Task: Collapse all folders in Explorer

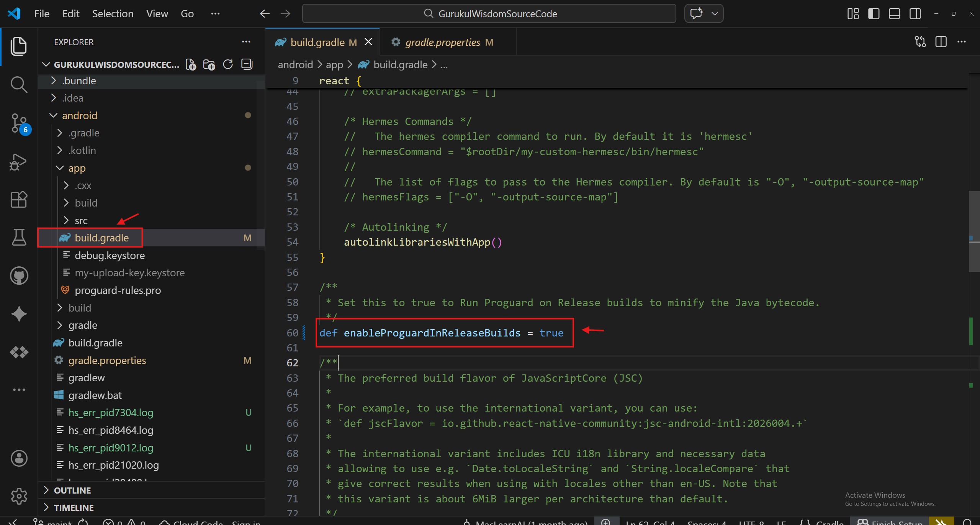Action: (247, 64)
